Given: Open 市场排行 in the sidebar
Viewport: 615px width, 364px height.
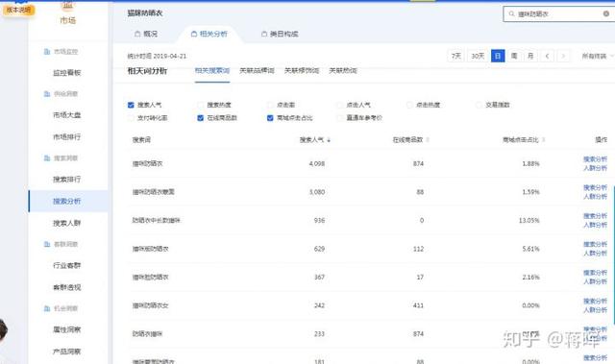Looking at the screenshot, I should pyautogui.click(x=67, y=137).
